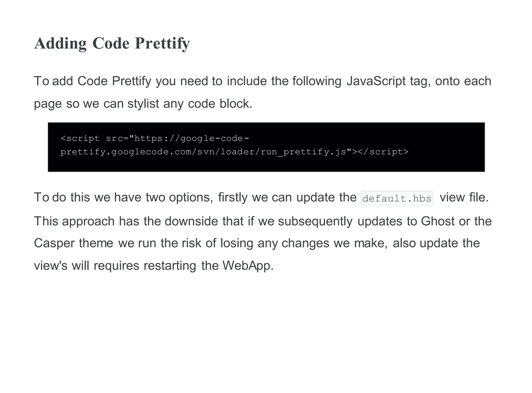Viewport: 532px width, 393px height.
Task: Click the word 'restarting' in last line
Action: point(170,266)
